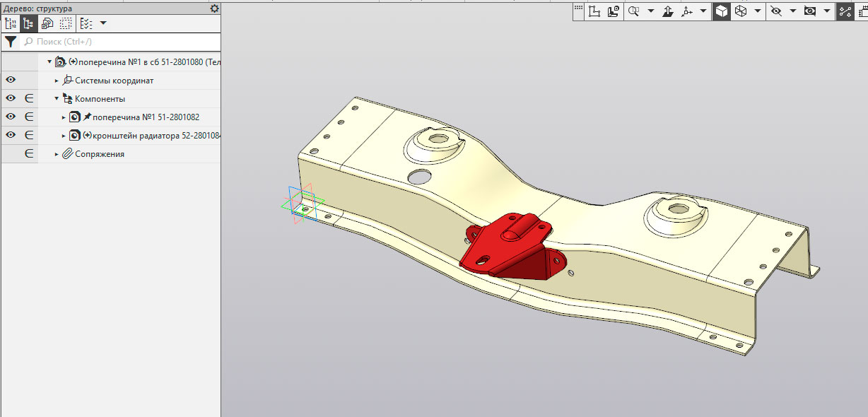
Task: Click the tree filter funnel icon
Action: point(11,42)
